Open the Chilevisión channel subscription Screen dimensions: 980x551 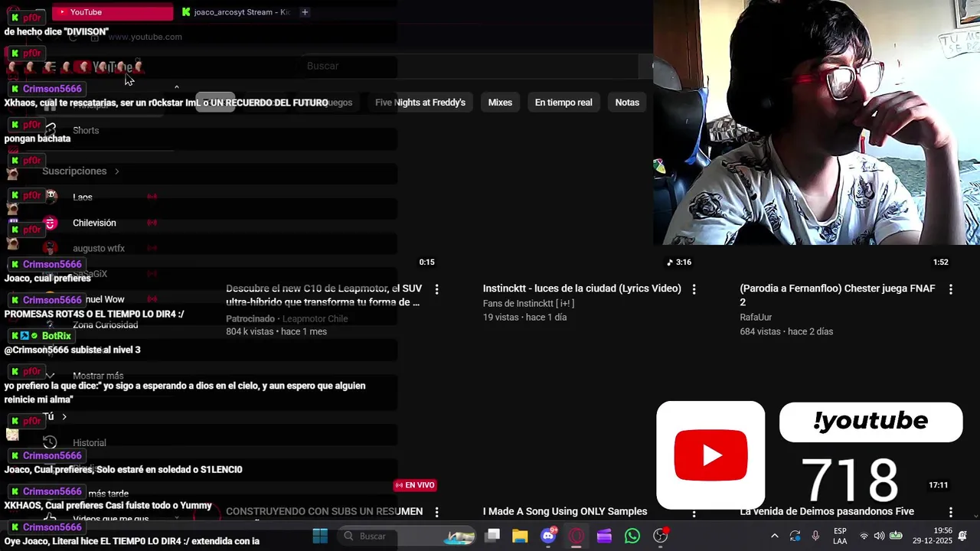click(94, 223)
